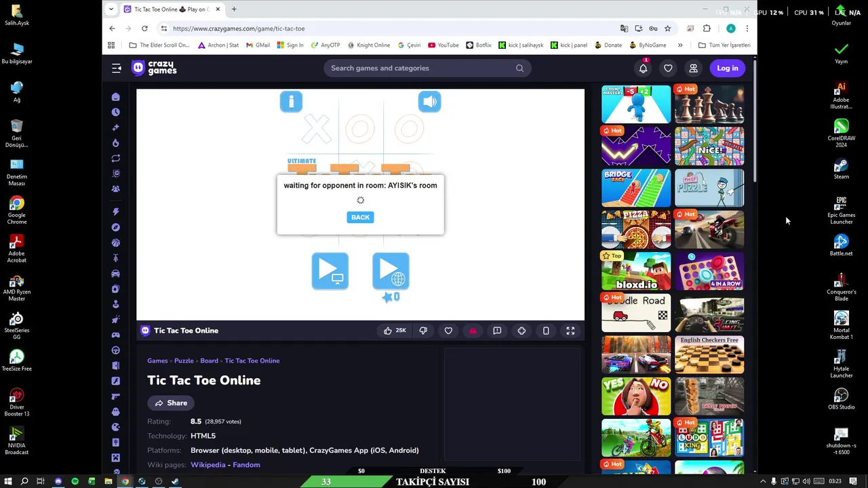Click the Share button
This screenshot has height=488, width=868.
click(171, 403)
